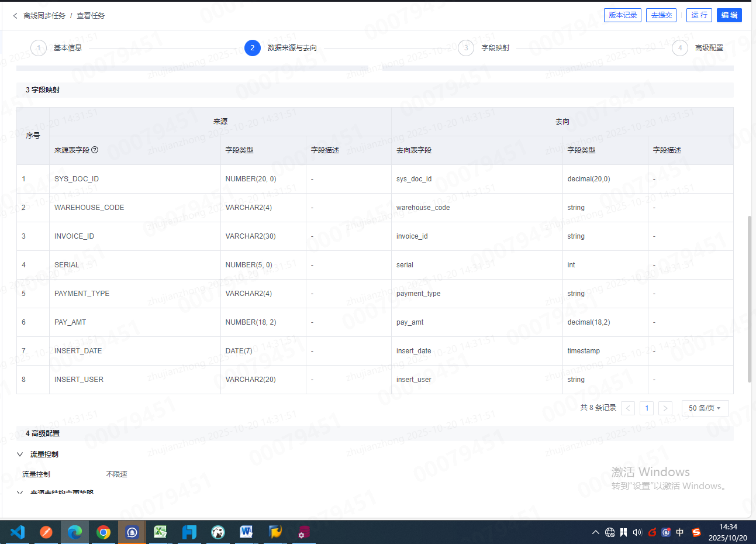Show hidden system tray icons
This screenshot has height=544, width=756.
click(x=595, y=532)
